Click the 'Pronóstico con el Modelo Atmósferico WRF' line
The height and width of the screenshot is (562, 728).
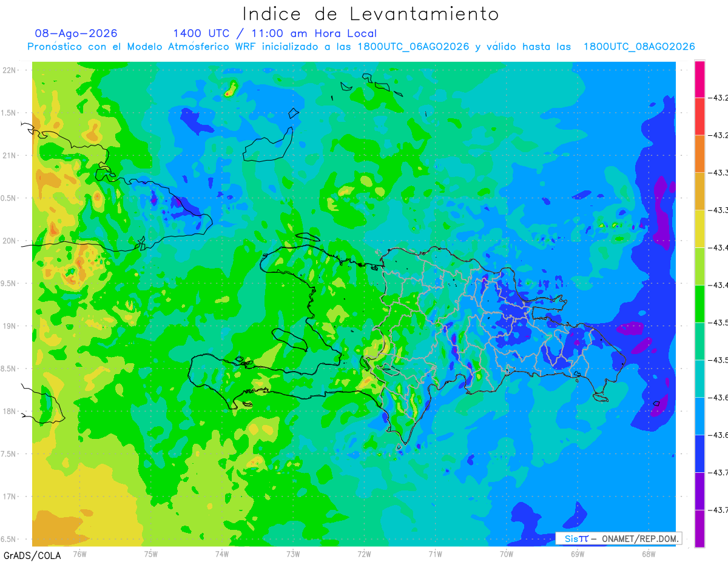[x=361, y=47]
